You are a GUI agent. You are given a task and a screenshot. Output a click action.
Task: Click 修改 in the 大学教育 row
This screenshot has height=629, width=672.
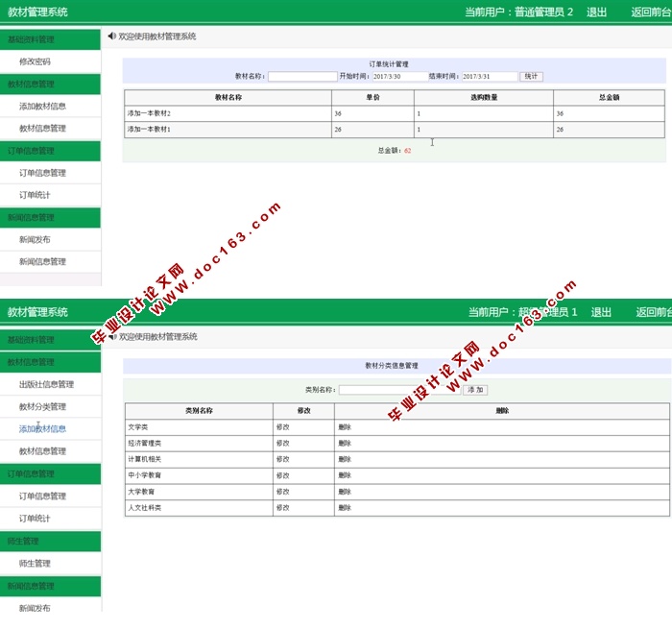(283, 492)
